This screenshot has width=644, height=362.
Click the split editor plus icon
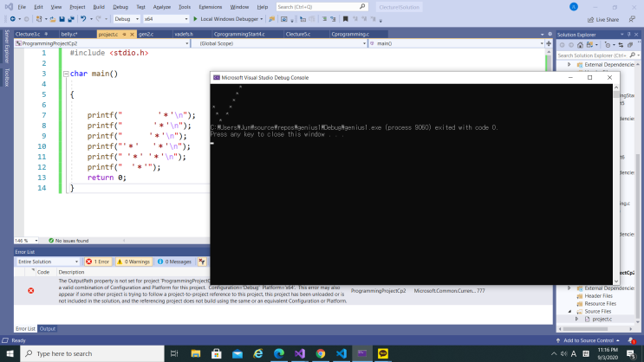(549, 43)
